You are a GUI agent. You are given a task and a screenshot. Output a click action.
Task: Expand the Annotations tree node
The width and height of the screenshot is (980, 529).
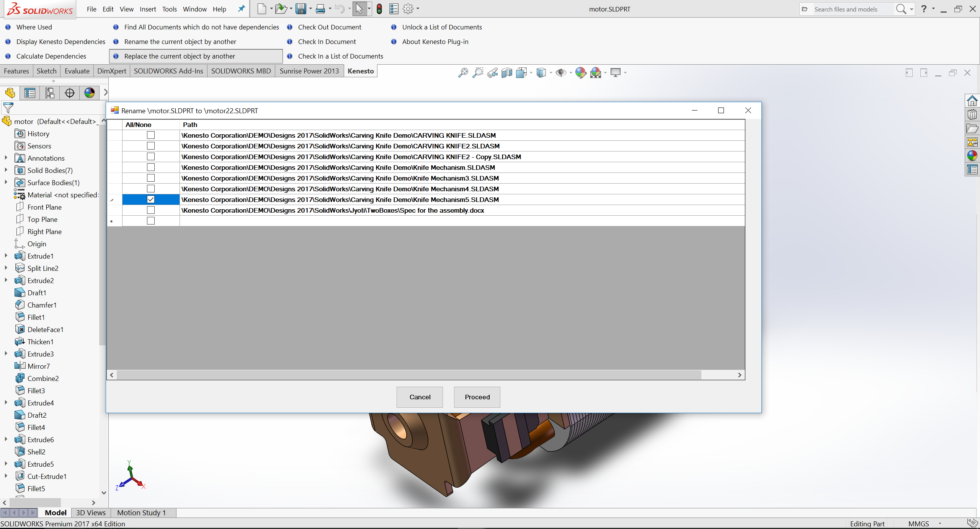coord(6,158)
